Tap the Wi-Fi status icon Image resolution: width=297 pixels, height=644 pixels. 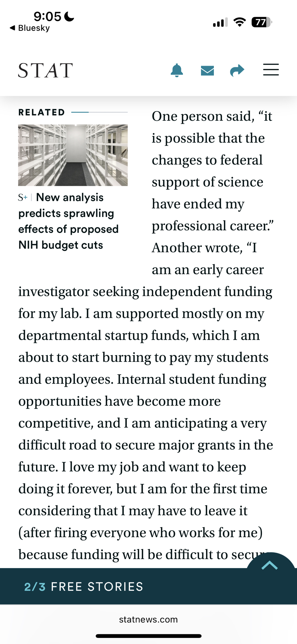click(x=239, y=22)
